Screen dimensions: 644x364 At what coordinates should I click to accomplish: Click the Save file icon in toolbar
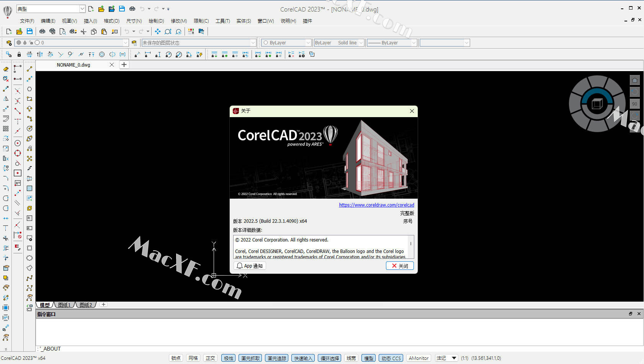pyautogui.click(x=29, y=31)
